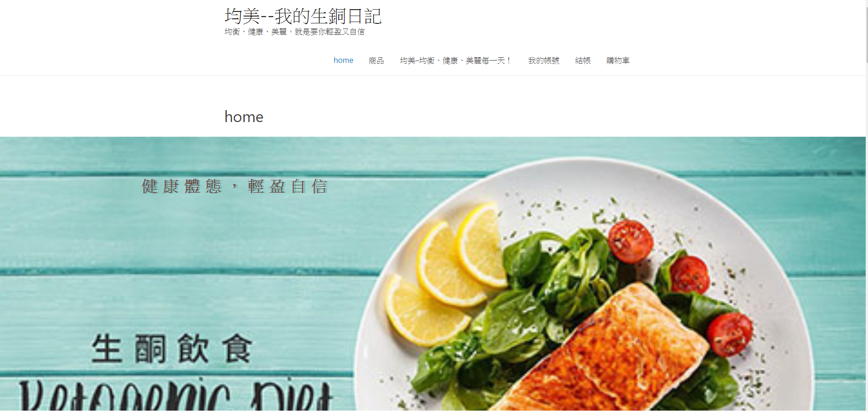
Task: Click the home page heading
Action: [244, 117]
